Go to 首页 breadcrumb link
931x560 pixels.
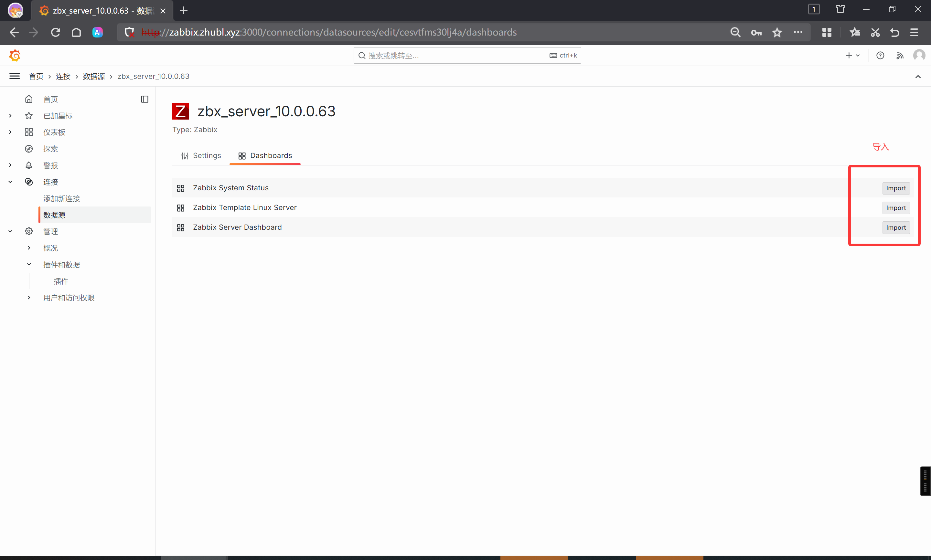pyautogui.click(x=36, y=77)
